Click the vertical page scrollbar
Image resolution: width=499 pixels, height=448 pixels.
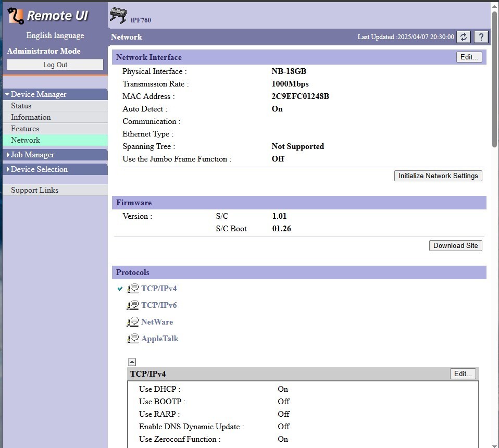coord(495,78)
